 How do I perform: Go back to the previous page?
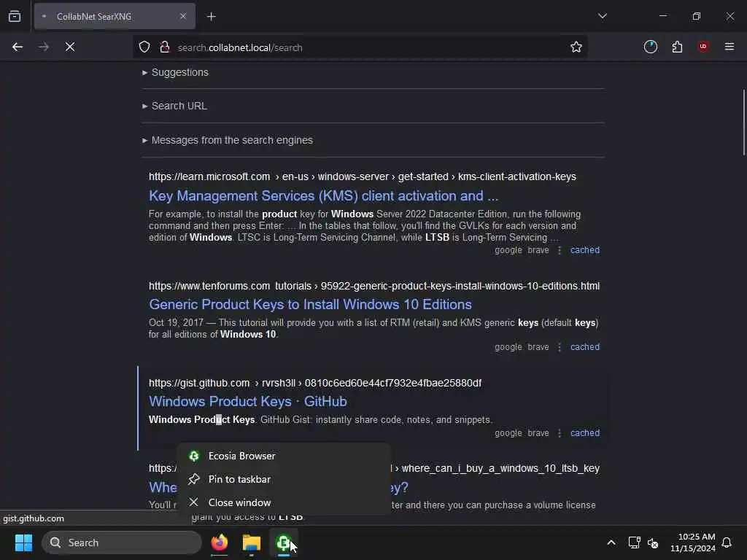(18, 47)
